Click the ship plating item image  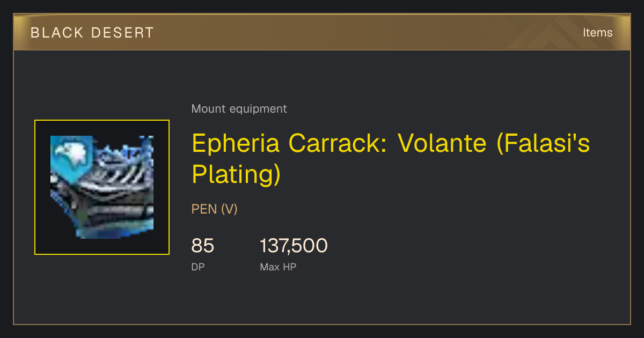(x=102, y=187)
